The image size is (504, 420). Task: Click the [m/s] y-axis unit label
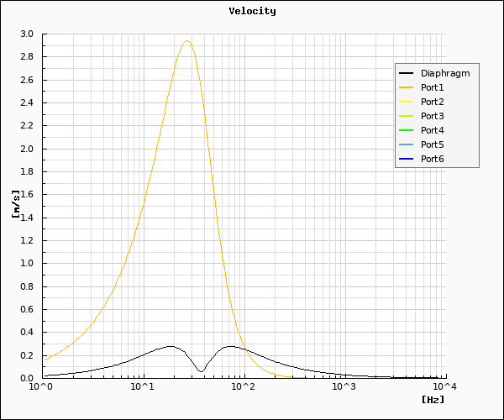16,204
